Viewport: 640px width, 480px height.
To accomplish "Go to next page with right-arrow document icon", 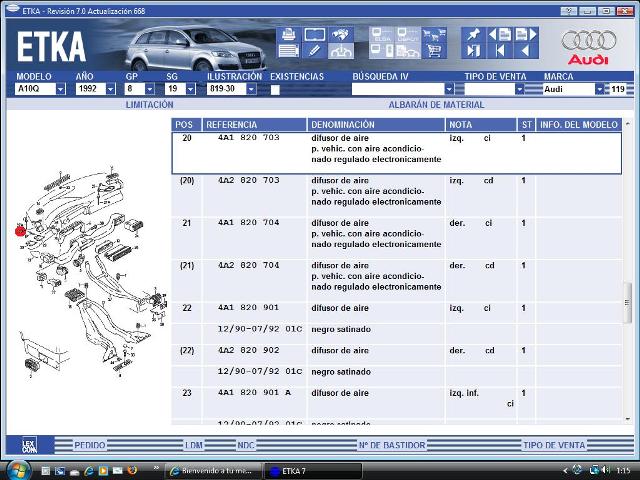I will 526,35.
